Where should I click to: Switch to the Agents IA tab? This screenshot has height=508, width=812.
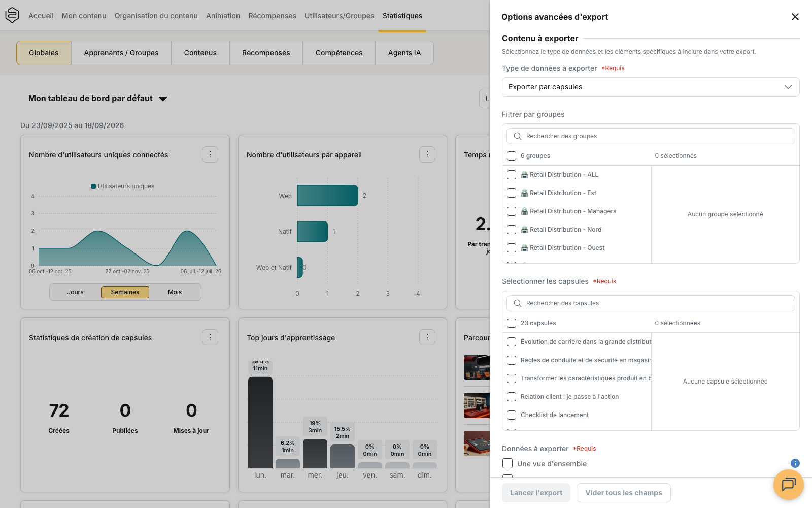pyautogui.click(x=404, y=53)
